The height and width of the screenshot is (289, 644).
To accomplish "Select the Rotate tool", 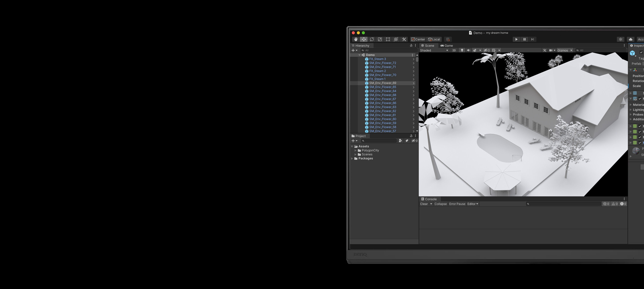I will 372,39.
